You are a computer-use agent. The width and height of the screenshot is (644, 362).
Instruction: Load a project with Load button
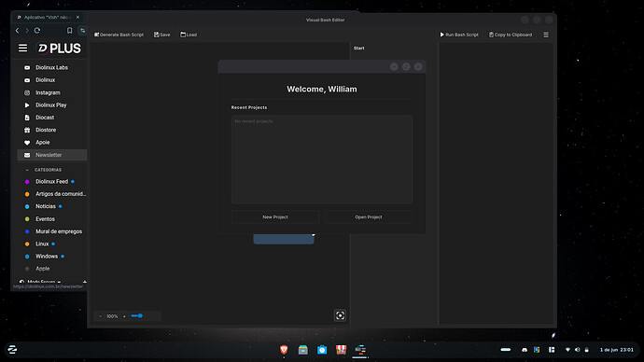189,35
